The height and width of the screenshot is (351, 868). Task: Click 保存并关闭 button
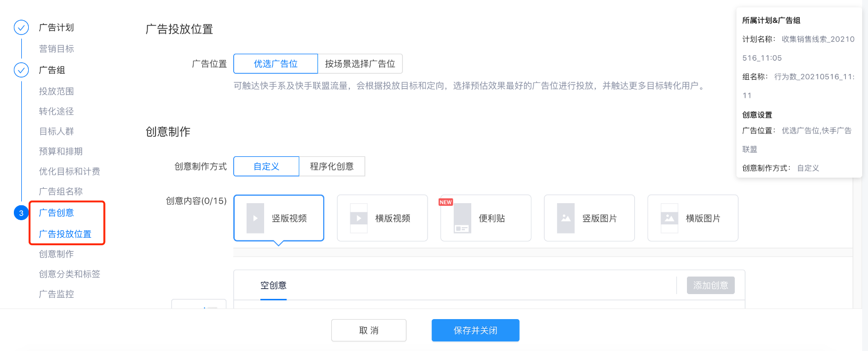476,330
